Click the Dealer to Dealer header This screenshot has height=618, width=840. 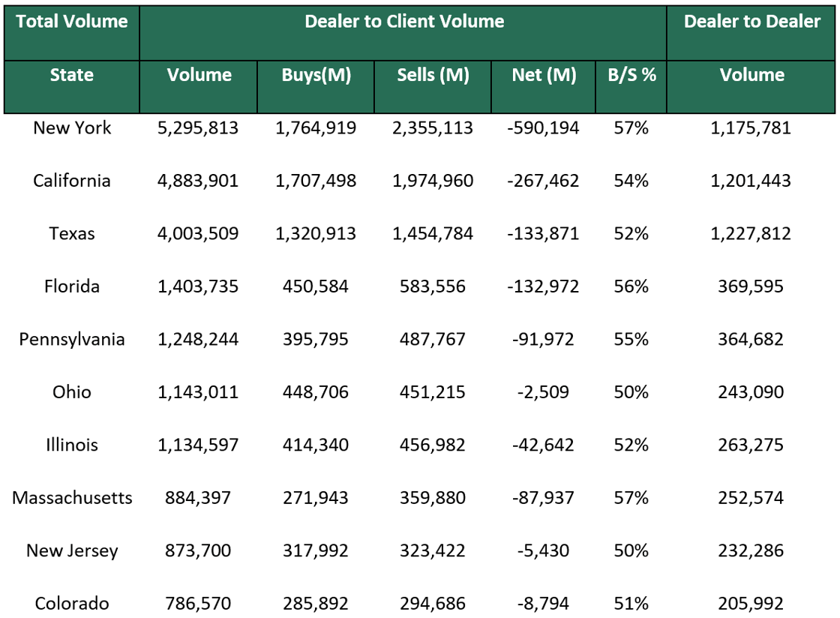pos(751,22)
